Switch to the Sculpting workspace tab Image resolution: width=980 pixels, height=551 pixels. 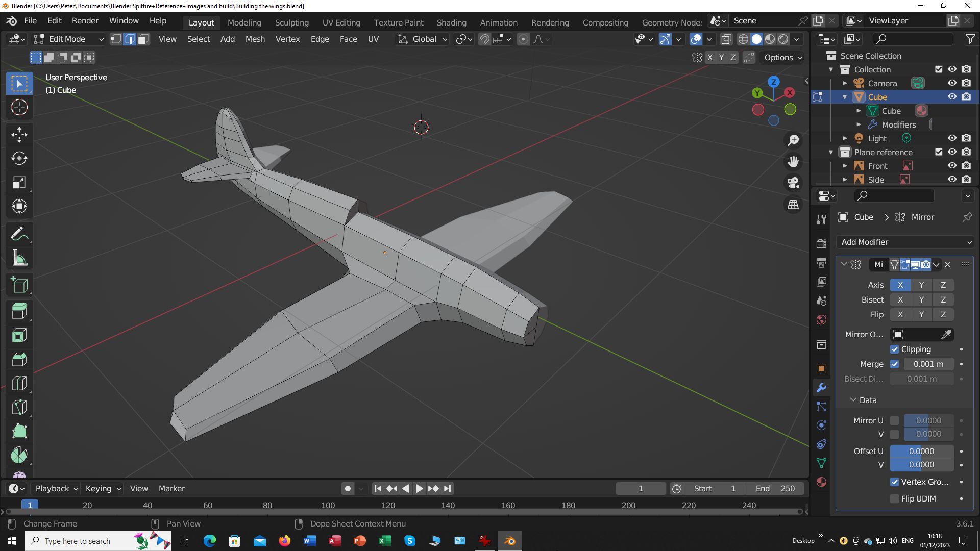tap(291, 22)
